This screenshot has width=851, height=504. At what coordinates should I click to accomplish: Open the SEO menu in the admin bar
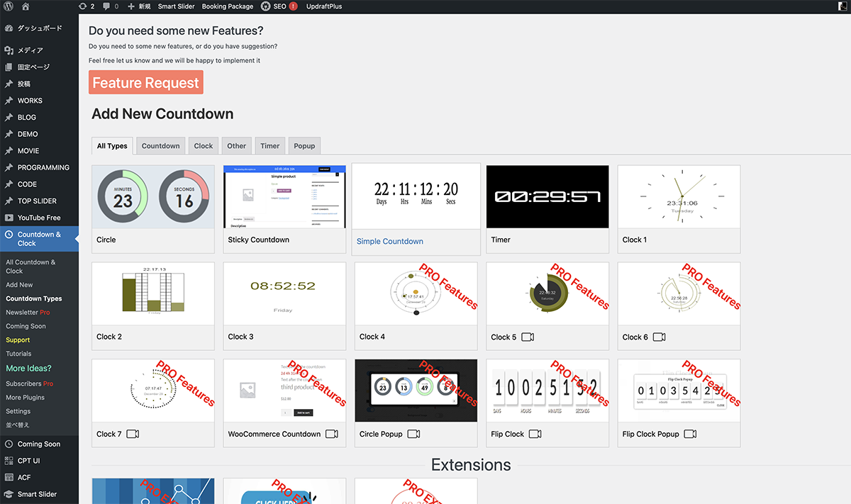tap(279, 6)
